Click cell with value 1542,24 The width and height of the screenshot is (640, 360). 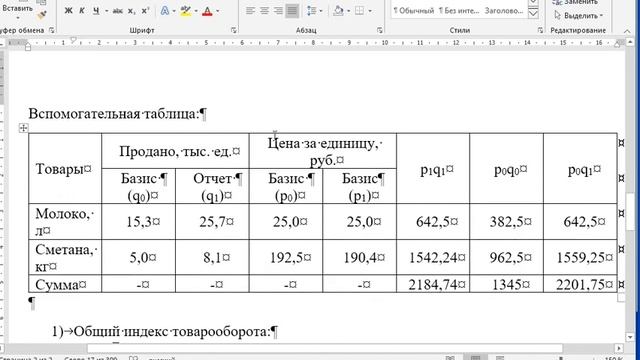(x=433, y=257)
